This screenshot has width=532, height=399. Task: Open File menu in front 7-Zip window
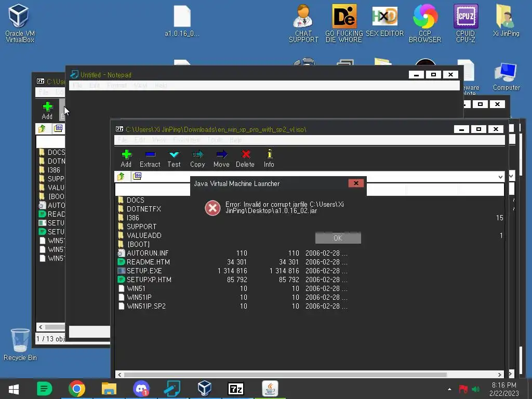[123, 140]
